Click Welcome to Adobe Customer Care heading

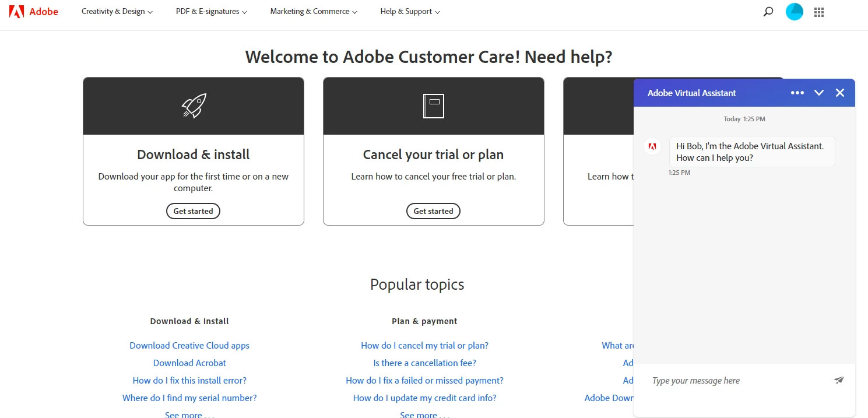[x=428, y=57]
